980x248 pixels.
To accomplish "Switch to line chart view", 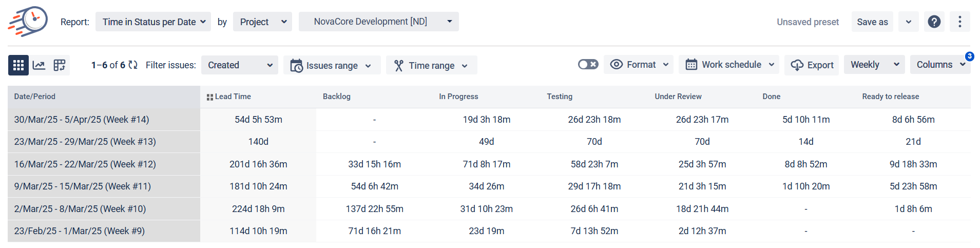I will [39, 65].
